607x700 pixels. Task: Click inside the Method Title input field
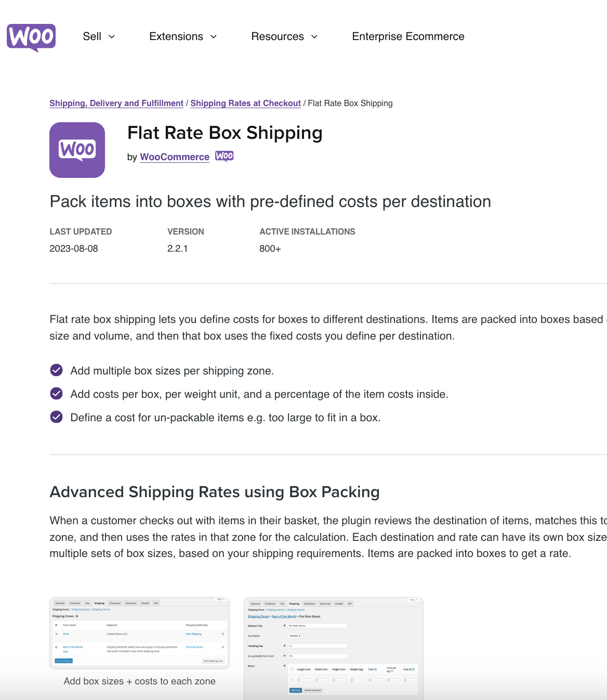(x=318, y=626)
